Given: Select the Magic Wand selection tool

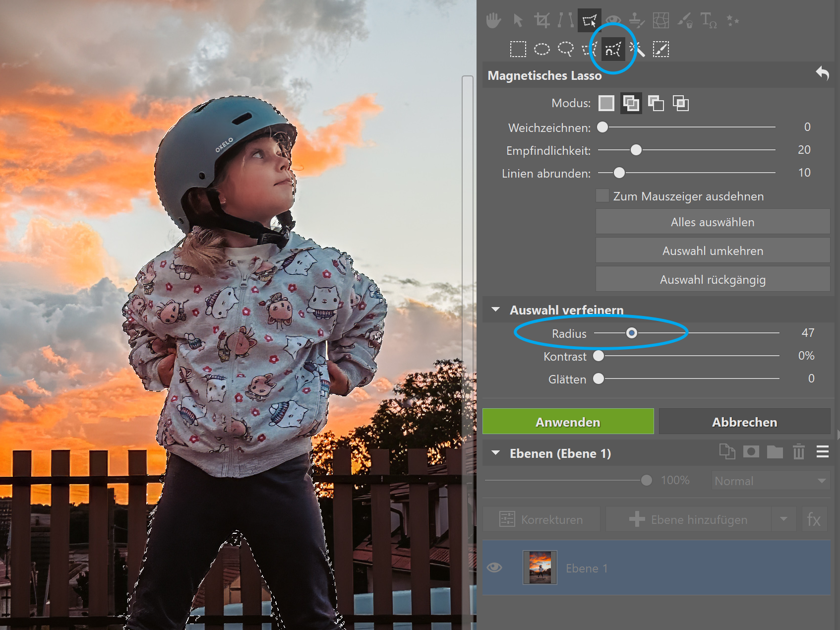Looking at the screenshot, I should [x=637, y=49].
